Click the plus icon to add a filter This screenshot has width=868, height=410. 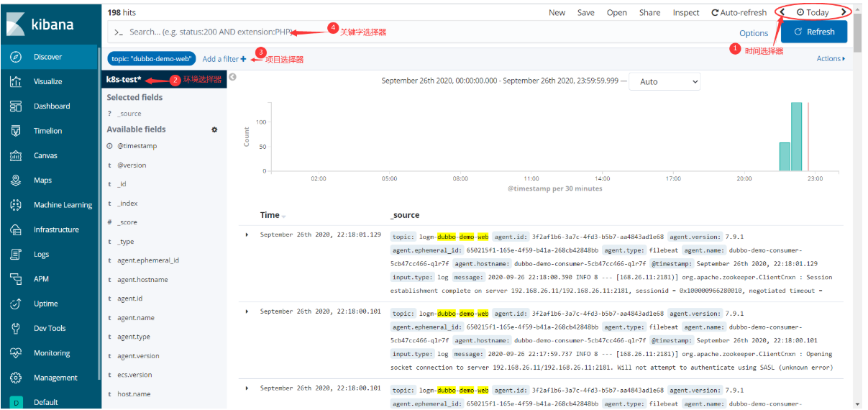coord(244,59)
